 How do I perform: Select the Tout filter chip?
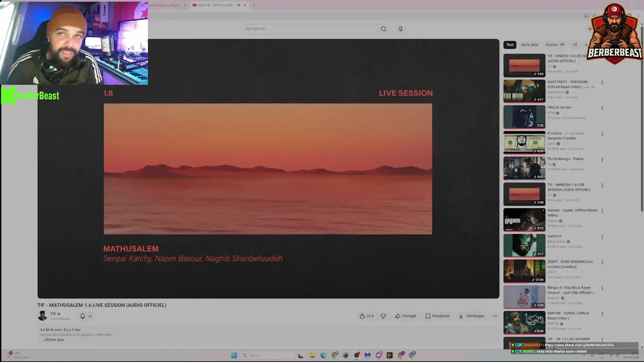point(510,45)
